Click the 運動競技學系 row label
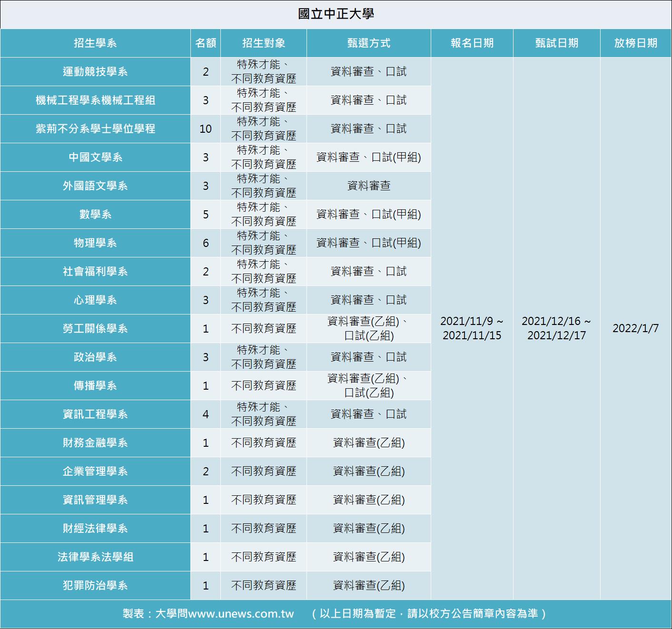Viewport: 672px width, 629px height. point(95,72)
